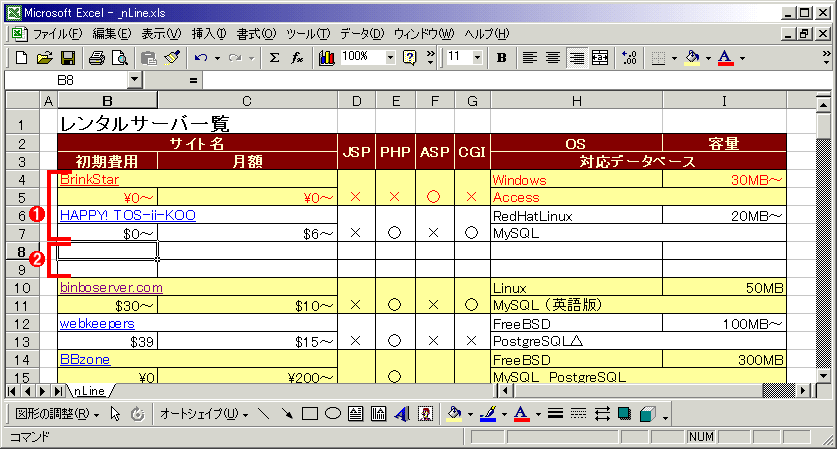Apply font color with the A icon
837x449 pixels.
click(x=725, y=58)
